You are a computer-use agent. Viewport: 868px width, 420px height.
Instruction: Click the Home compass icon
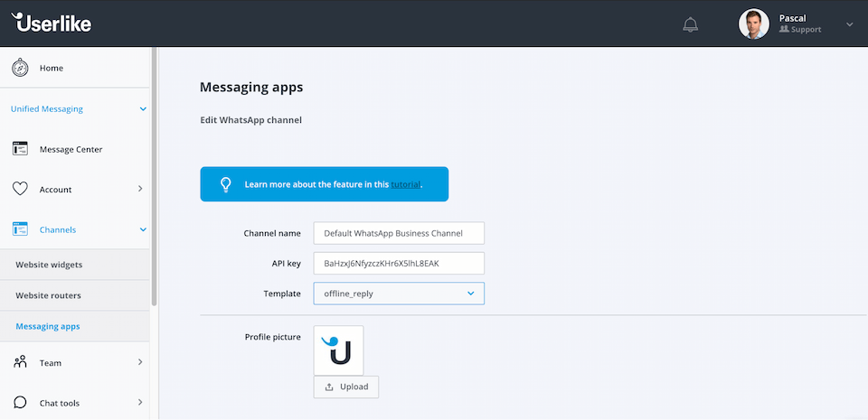pyautogui.click(x=20, y=68)
